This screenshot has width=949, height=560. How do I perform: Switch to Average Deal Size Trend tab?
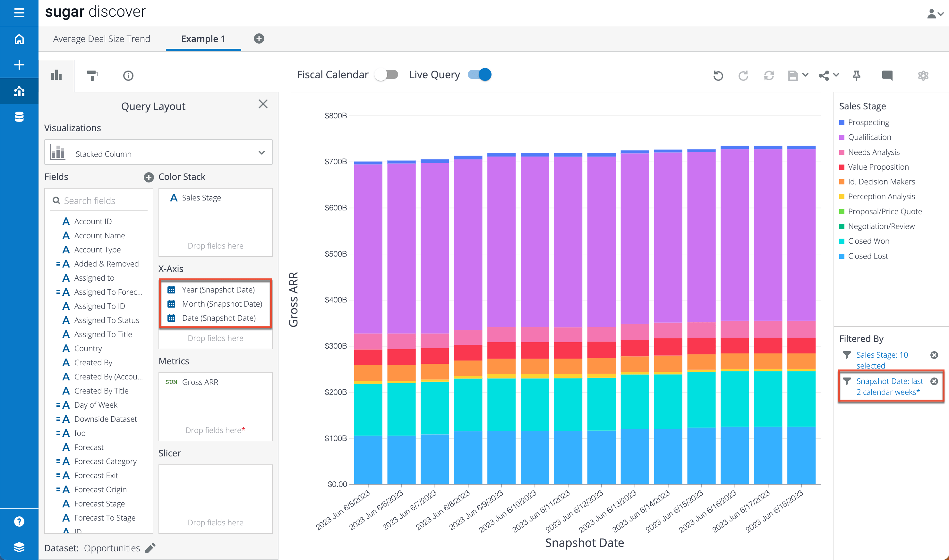pos(102,39)
